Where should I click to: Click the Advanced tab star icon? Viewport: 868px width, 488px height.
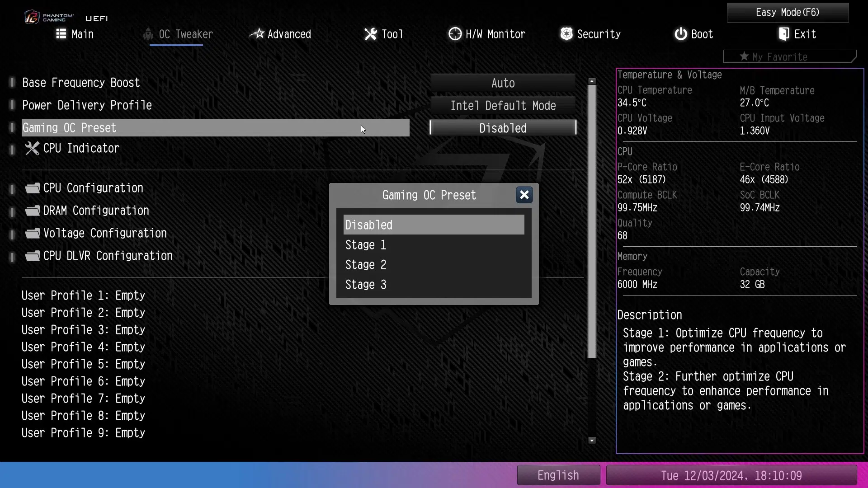click(257, 34)
